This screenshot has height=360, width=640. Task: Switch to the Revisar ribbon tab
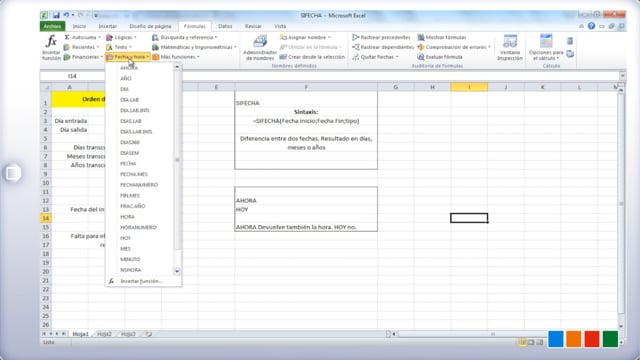(253, 26)
